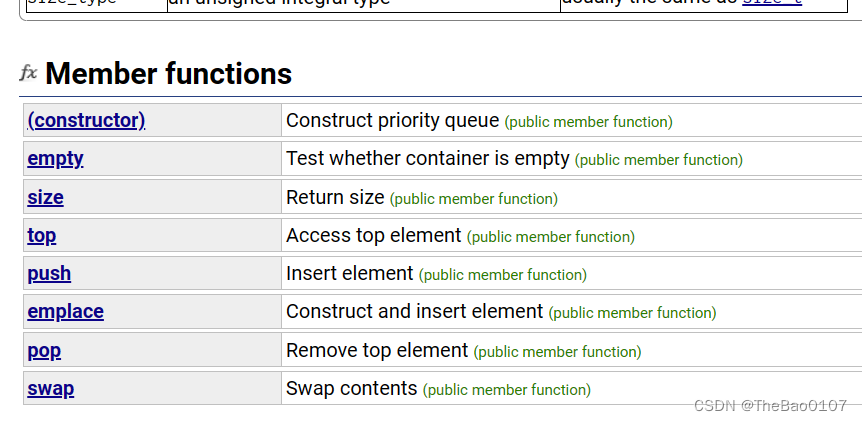The height and width of the screenshot is (421, 862).
Task: Click the 'Construct and insert element' text
Action: pyautogui.click(x=414, y=312)
